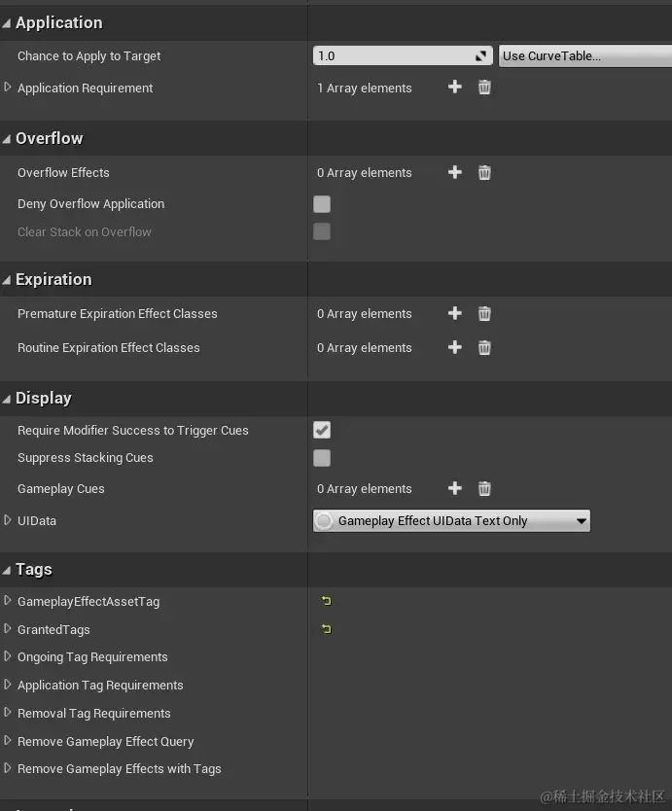Reset GrantedTags to default value
The image size is (672, 811).
[326, 629]
